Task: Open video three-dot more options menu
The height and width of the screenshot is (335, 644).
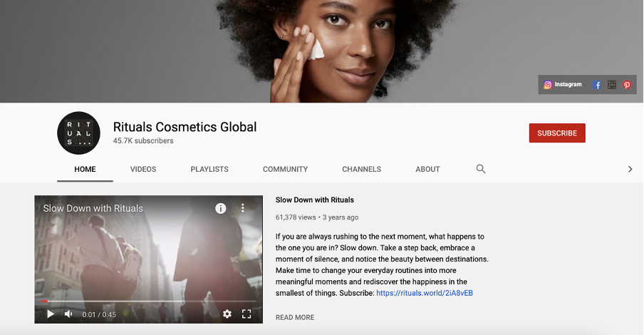Action: click(242, 208)
